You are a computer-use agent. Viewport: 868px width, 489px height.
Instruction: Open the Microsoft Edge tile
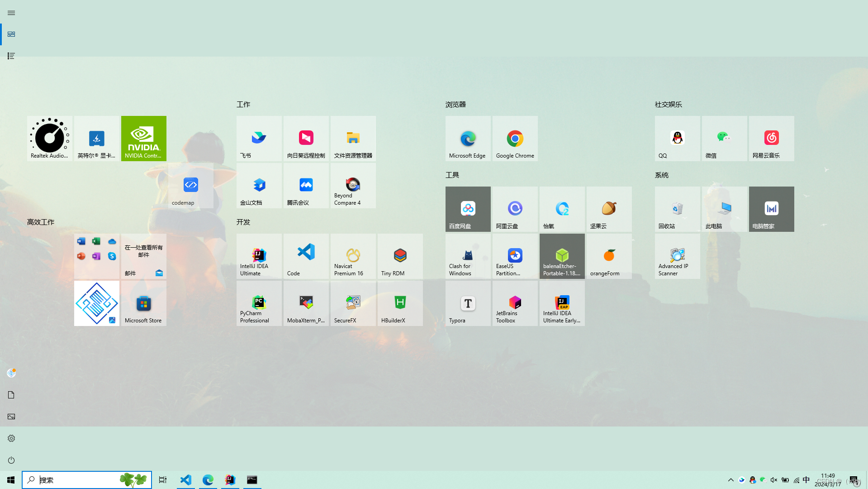pos(468,139)
